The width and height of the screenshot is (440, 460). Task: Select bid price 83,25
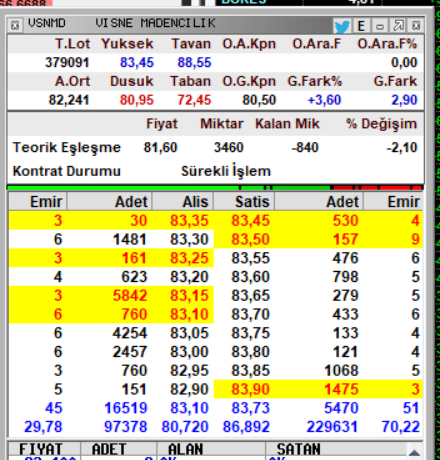coord(189,258)
